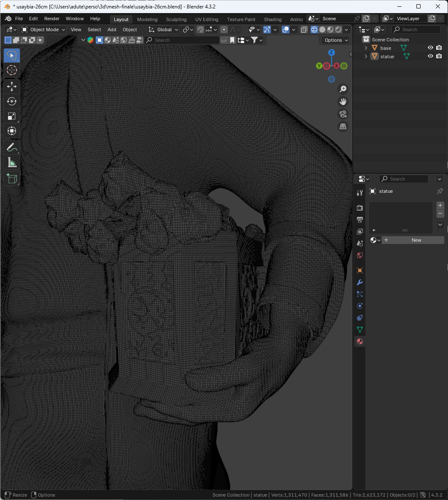Activate the Annotate tool

[12, 147]
